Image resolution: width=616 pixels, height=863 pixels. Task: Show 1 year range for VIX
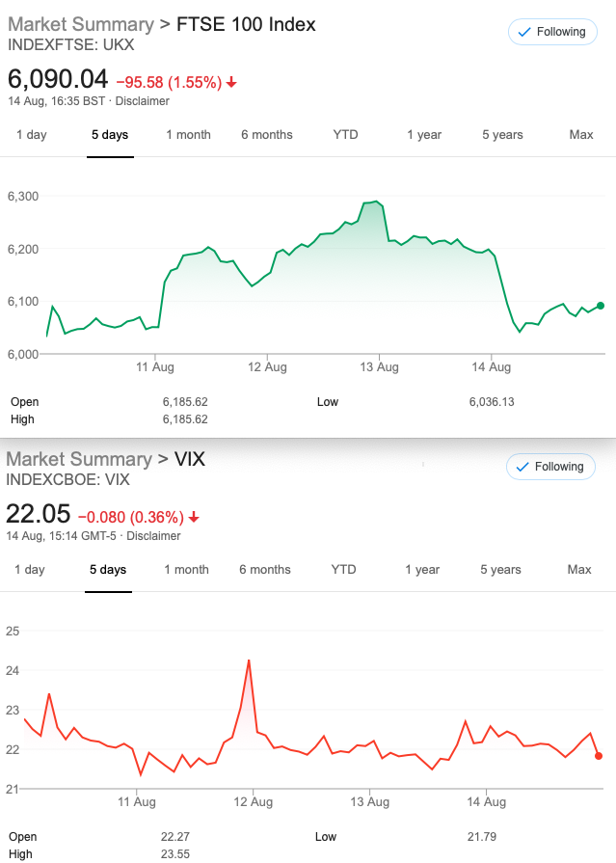422,570
